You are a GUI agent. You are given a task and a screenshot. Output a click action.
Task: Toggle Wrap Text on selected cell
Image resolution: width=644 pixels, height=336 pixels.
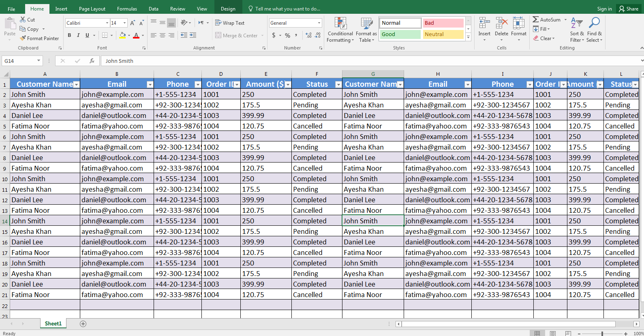coord(230,23)
